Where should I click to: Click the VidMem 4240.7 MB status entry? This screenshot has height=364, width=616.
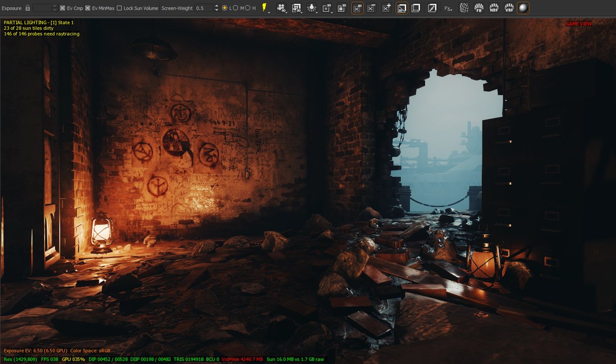tap(242, 359)
